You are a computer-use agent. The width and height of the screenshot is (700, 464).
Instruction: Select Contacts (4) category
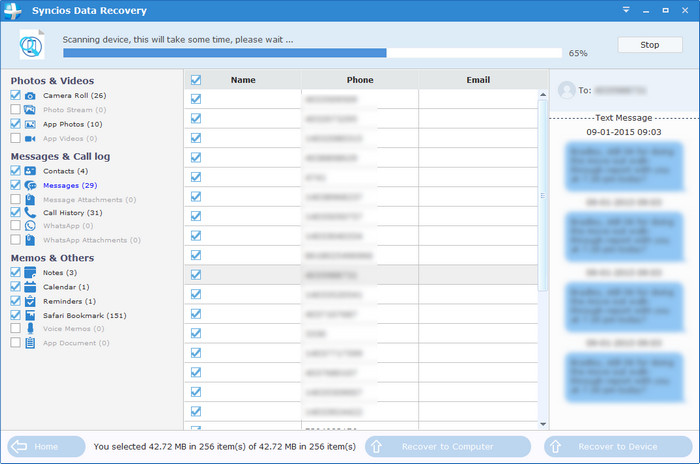click(66, 171)
